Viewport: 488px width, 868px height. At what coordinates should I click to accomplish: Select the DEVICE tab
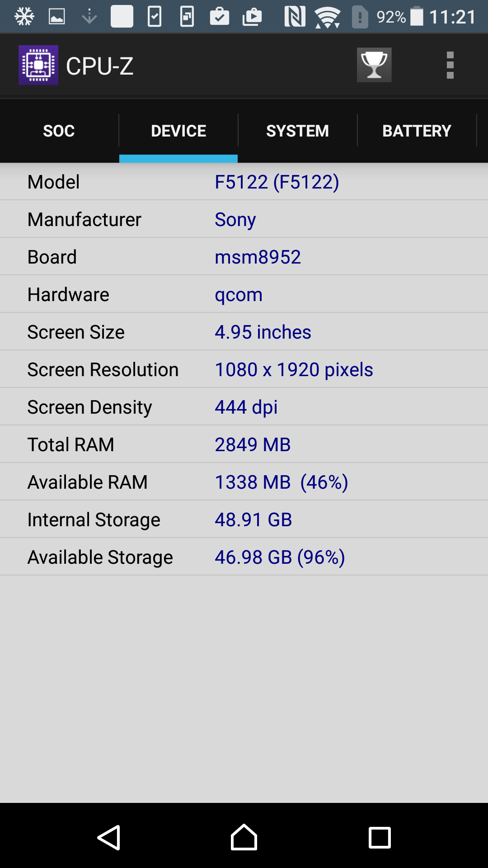point(178,131)
